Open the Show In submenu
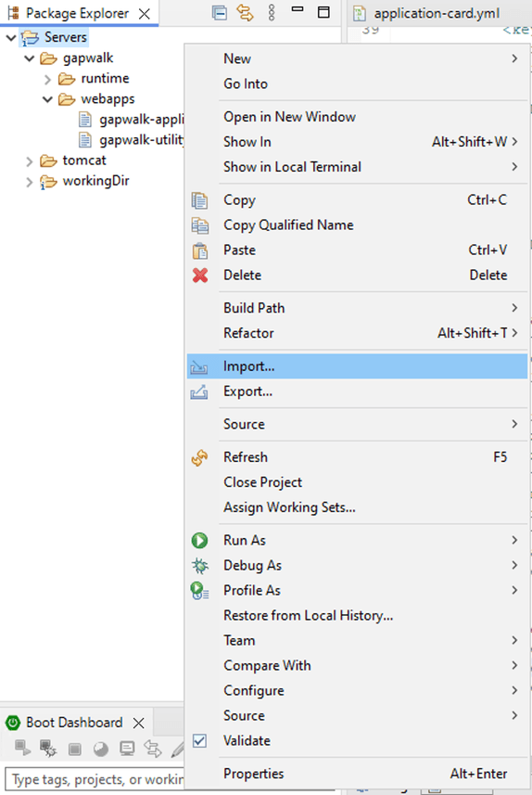This screenshot has width=532, height=795. click(x=357, y=141)
